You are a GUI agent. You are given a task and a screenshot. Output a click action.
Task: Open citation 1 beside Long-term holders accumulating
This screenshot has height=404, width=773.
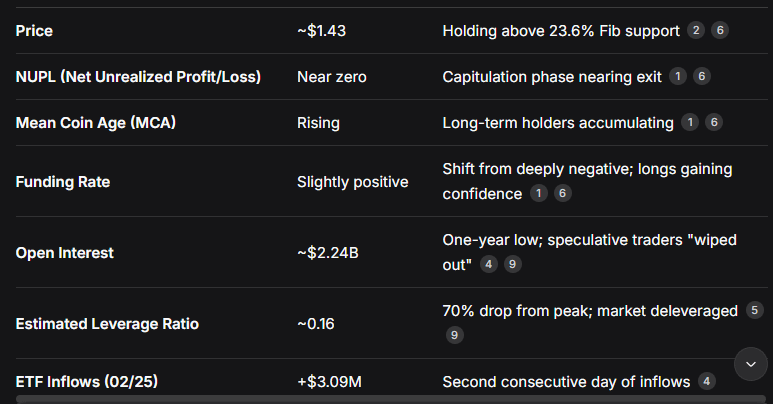click(690, 122)
